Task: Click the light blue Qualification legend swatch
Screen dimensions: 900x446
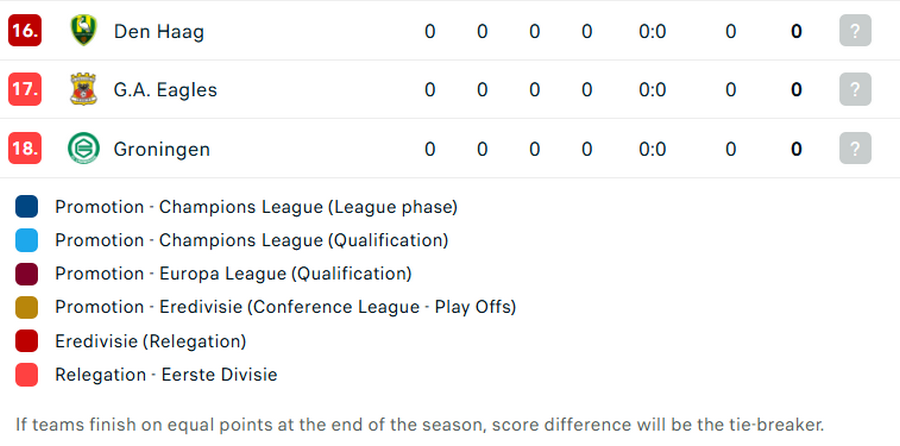Action: pyautogui.click(x=26, y=240)
